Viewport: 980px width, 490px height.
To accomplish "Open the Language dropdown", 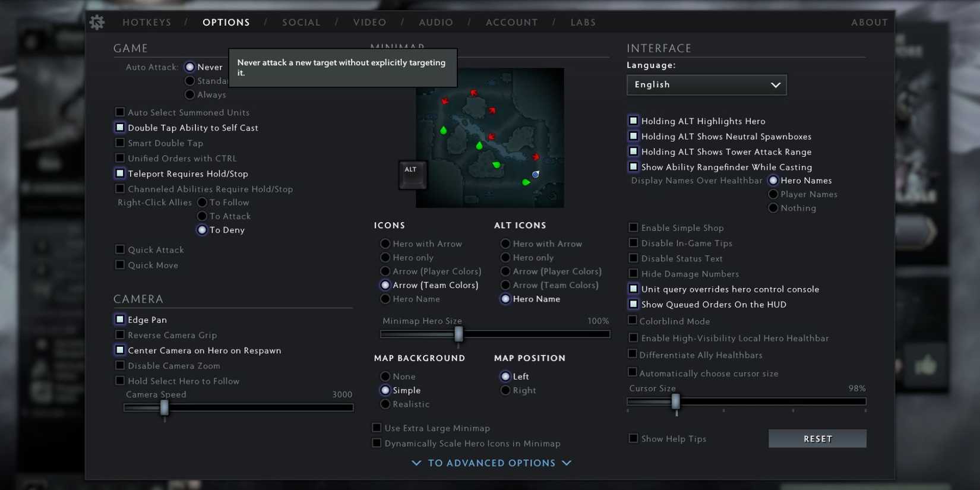I will coord(707,85).
